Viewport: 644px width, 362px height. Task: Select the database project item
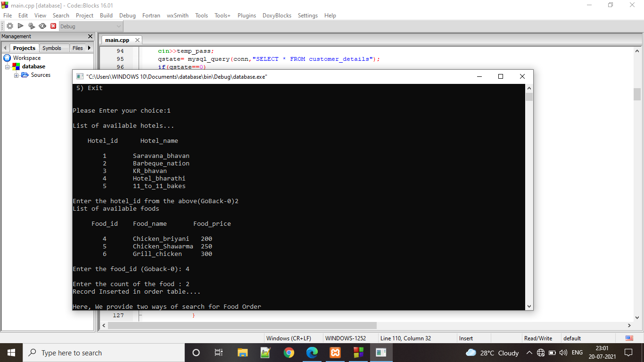click(x=33, y=66)
